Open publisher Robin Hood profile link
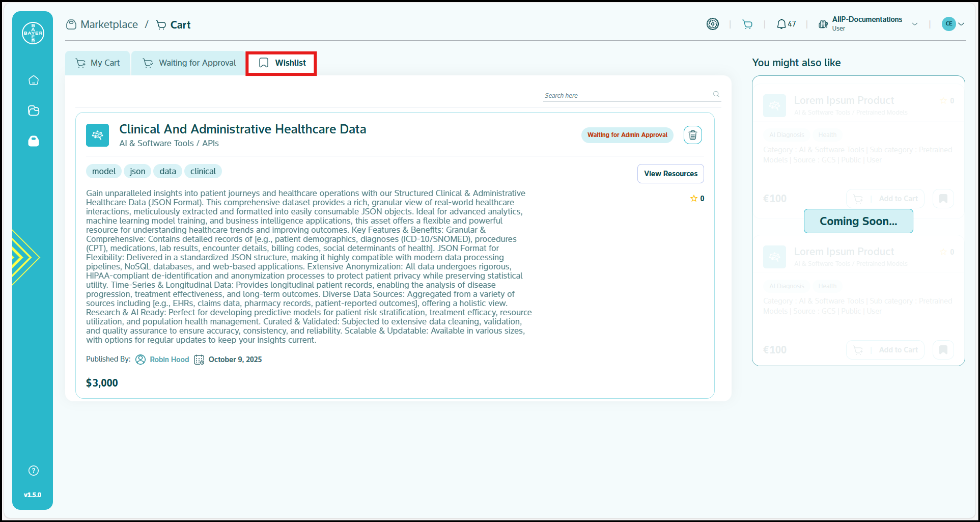 point(169,360)
